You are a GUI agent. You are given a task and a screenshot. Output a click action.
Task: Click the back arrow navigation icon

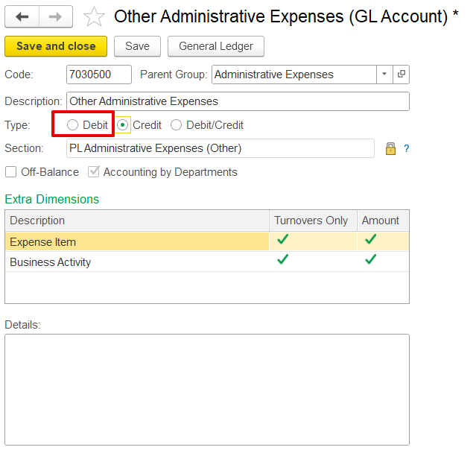(x=22, y=16)
